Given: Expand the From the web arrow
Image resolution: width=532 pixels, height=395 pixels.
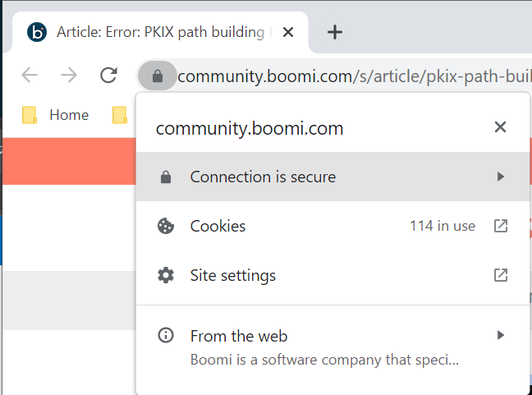Looking at the screenshot, I should 501,335.
